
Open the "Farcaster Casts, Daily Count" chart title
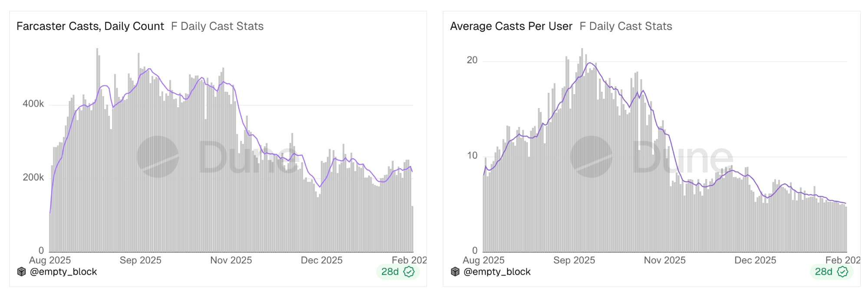point(90,26)
